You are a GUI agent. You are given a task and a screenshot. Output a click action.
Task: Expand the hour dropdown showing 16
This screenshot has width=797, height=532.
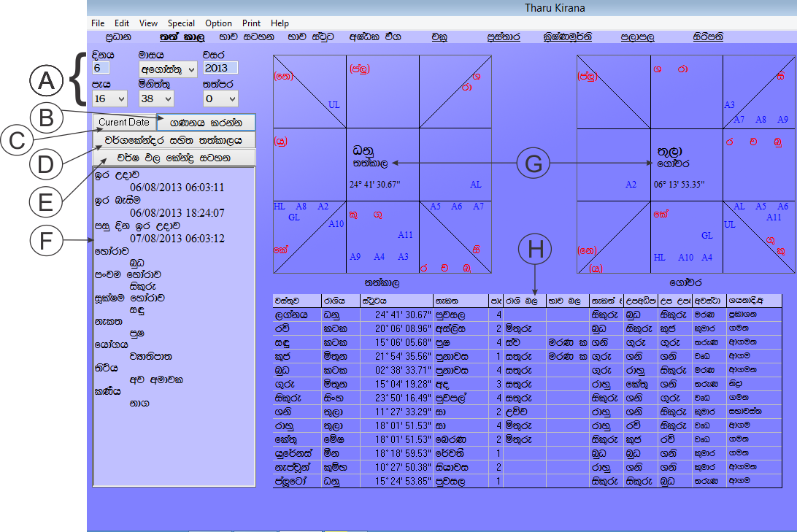click(x=109, y=99)
